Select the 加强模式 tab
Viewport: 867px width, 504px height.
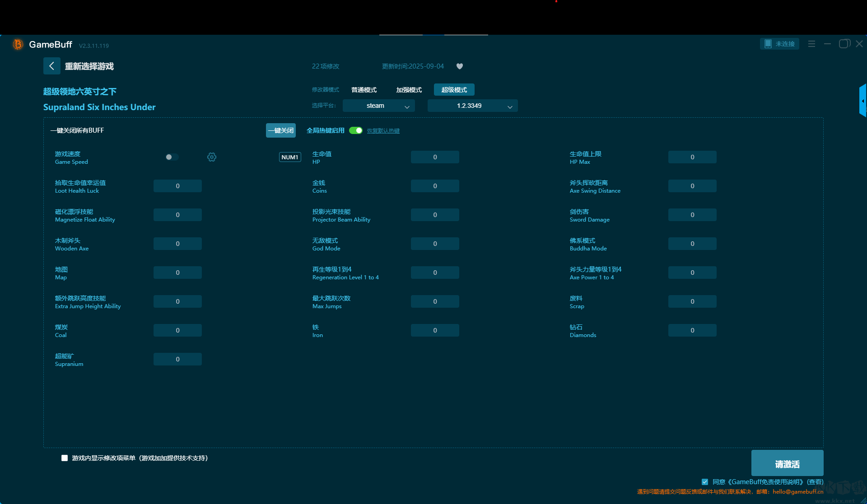pyautogui.click(x=409, y=90)
